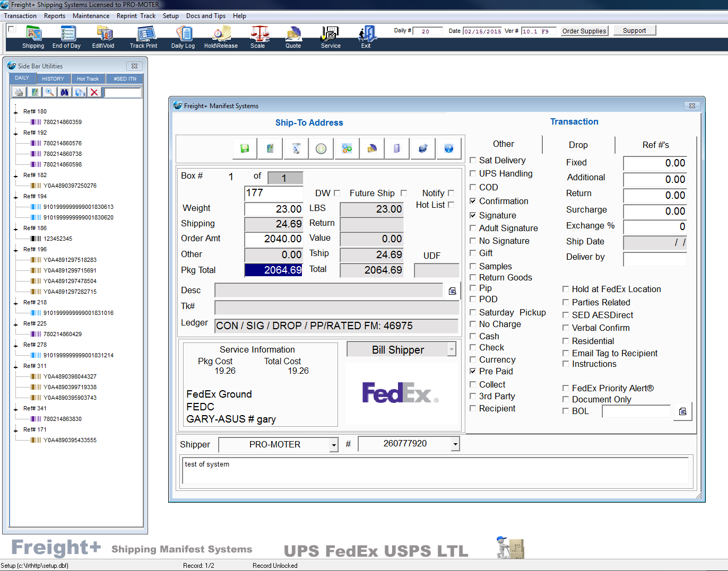Open the account number 260777920 dropdown
The width and height of the screenshot is (728, 571).
coord(455,444)
